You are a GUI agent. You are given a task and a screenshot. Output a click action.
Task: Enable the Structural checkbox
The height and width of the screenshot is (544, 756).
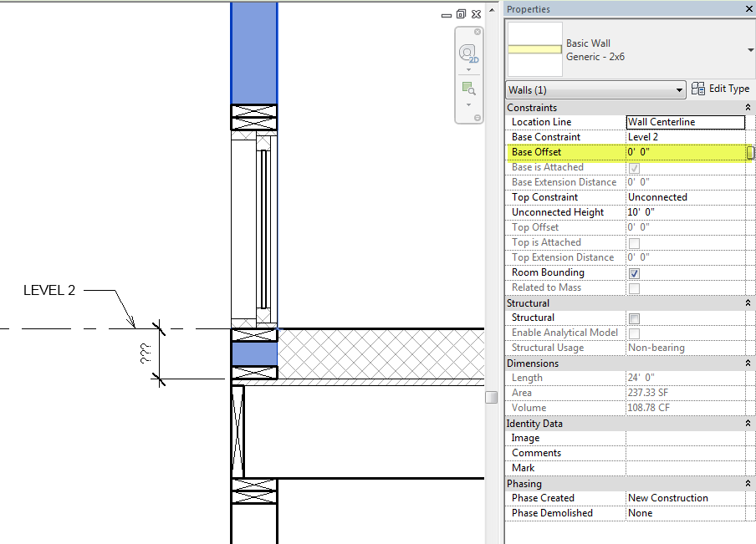pos(634,317)
